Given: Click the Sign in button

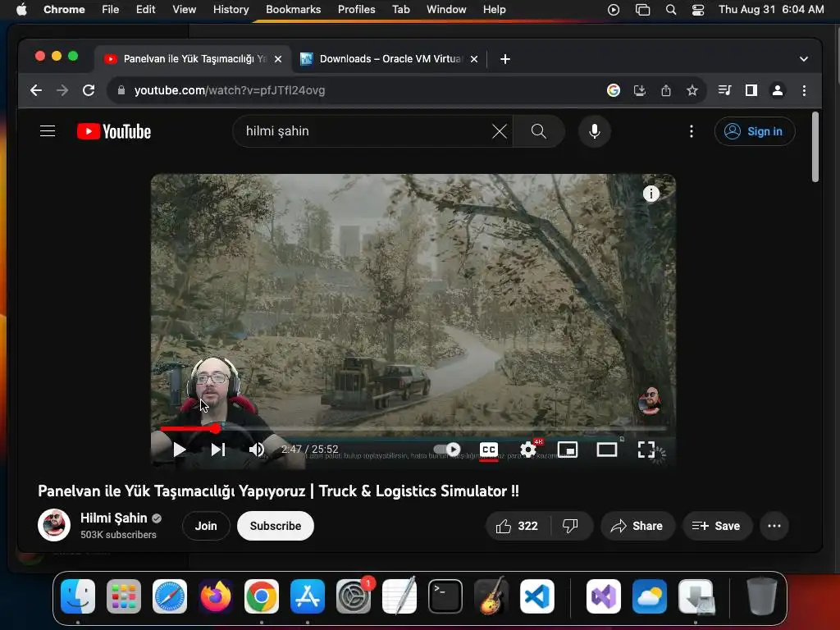Looking at the screenshot, I should pos(755,131).
